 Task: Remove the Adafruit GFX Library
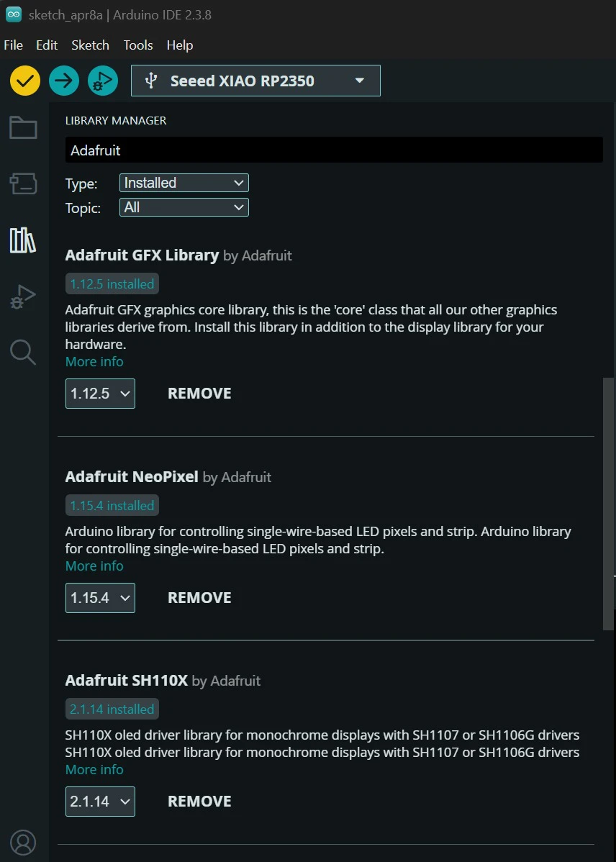(x=199, y=393)
